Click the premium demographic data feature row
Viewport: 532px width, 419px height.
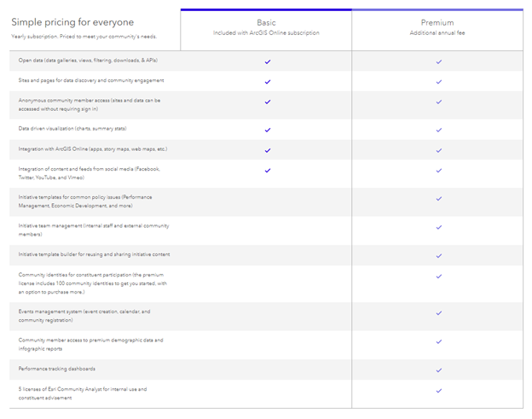click(91, 344)
